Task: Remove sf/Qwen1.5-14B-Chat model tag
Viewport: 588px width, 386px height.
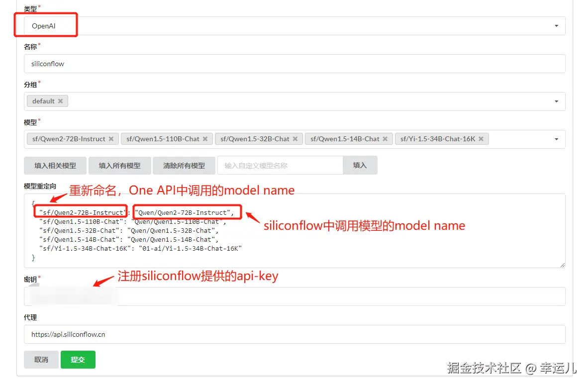Action: [385, 139]
